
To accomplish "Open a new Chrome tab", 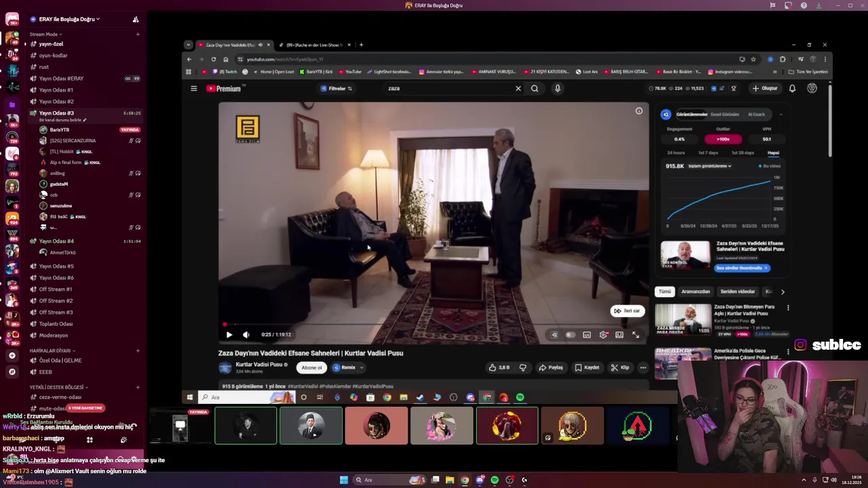I will click(x=361, y=45).
